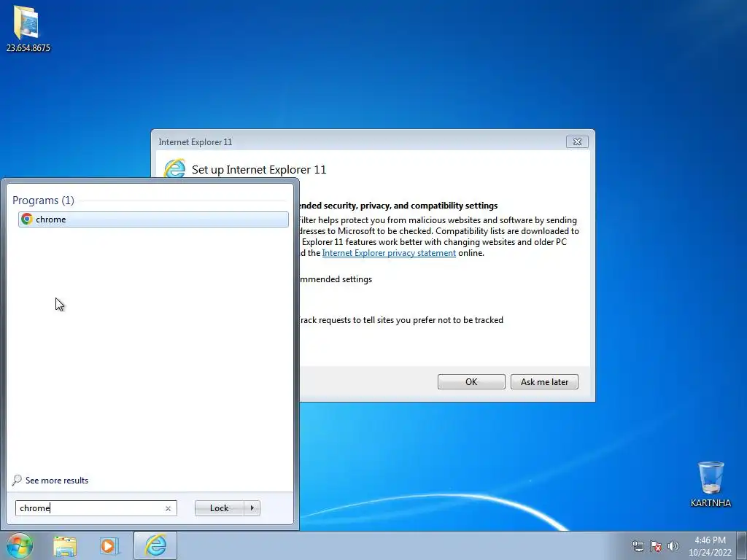Click the Show desktop strip beside the clock

[x=742, y=545]
